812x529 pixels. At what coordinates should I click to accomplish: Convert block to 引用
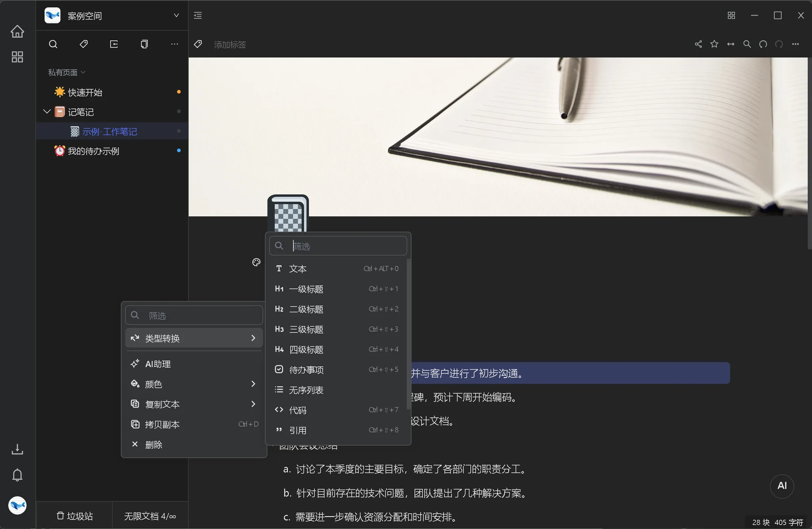[x=337, y=431]
